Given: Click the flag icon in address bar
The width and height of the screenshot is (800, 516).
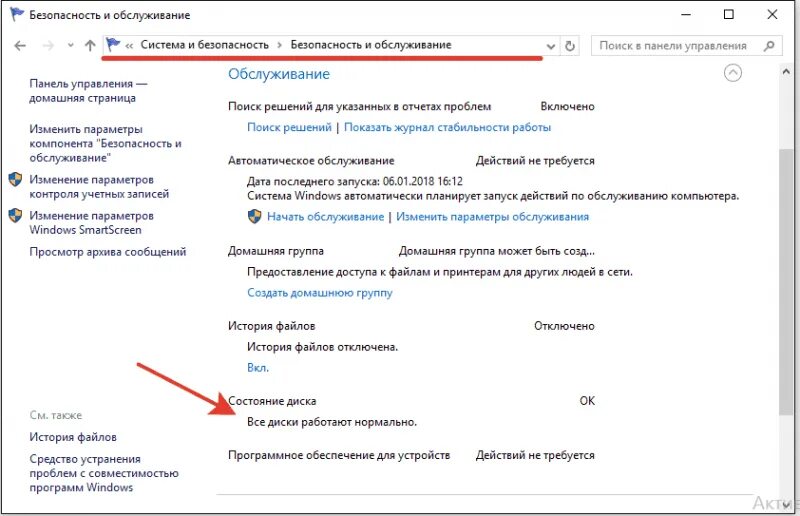Looking at the screenshot, I should (113, 44).
